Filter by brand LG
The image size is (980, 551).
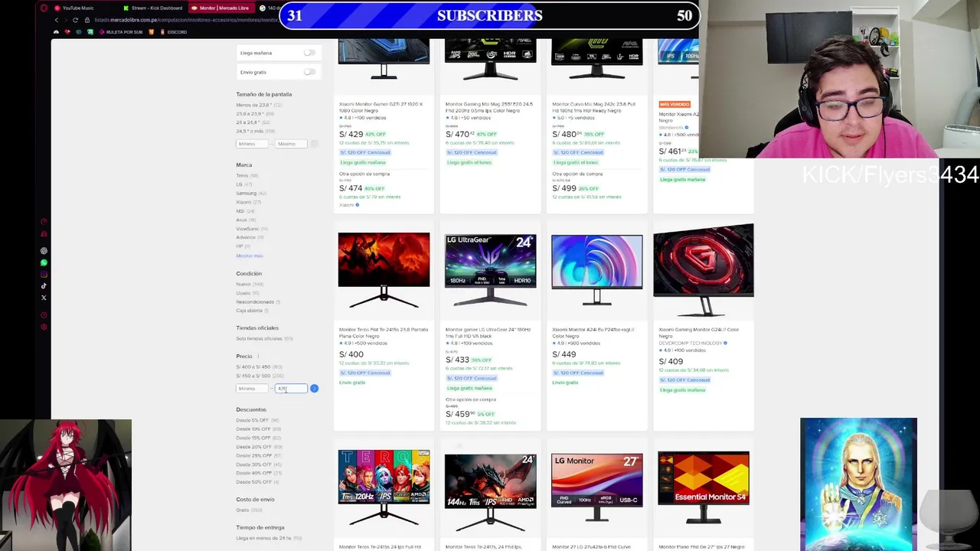[239, 184]
